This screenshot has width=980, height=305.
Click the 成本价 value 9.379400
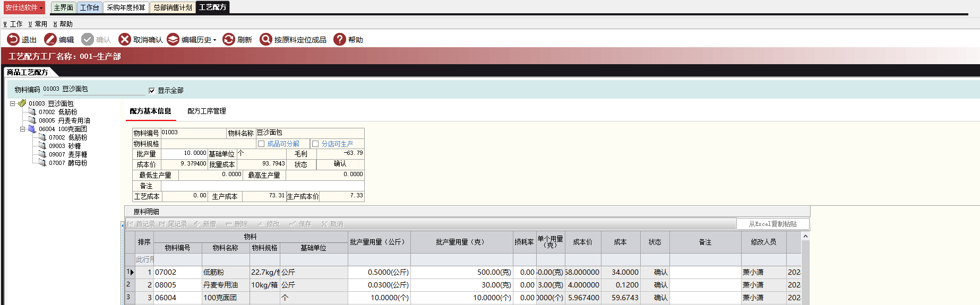(x=184, y=164)
